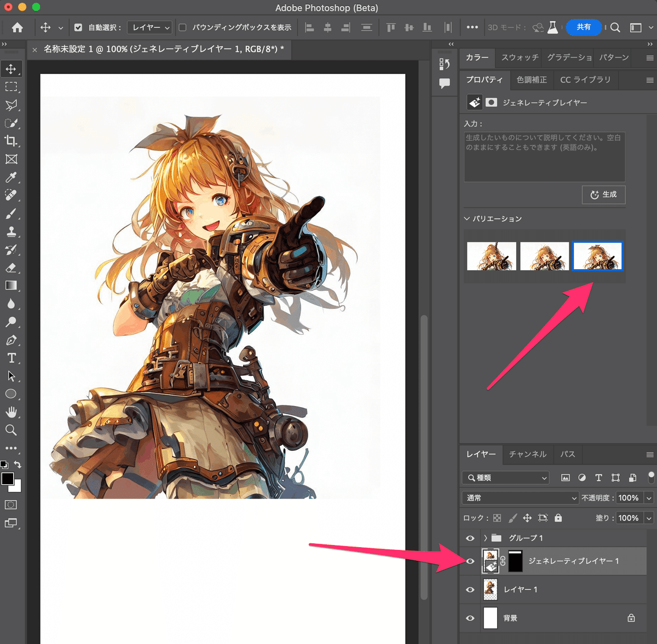657x644 pixels.
Task: Activate the Lasso tool
Action: pos(12,105)
